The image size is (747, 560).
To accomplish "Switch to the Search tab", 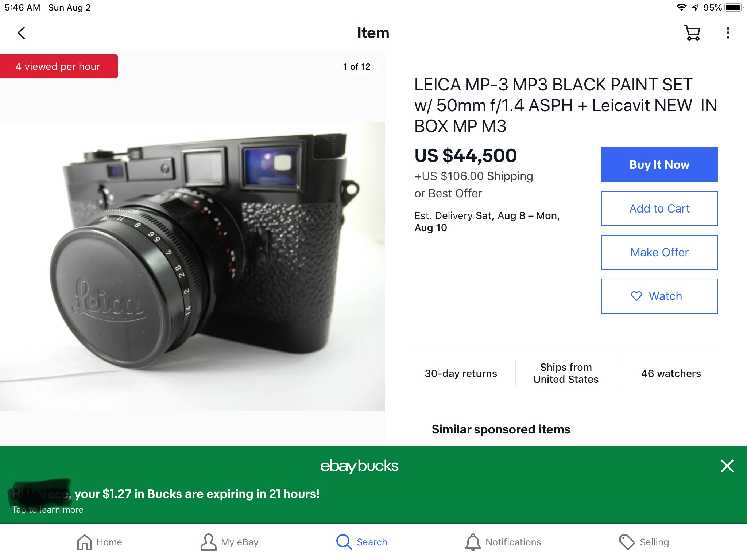I will coord(361,542).
